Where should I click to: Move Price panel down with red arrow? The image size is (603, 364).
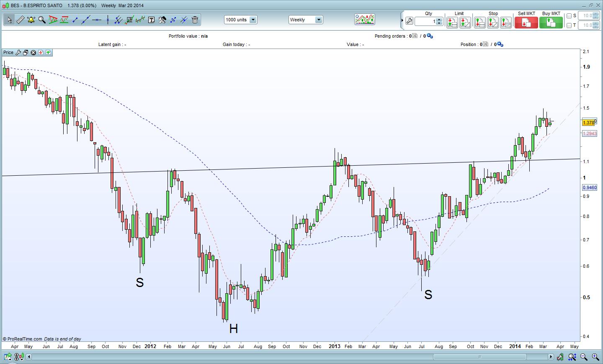pyautogui.click(x=41, y=53)
